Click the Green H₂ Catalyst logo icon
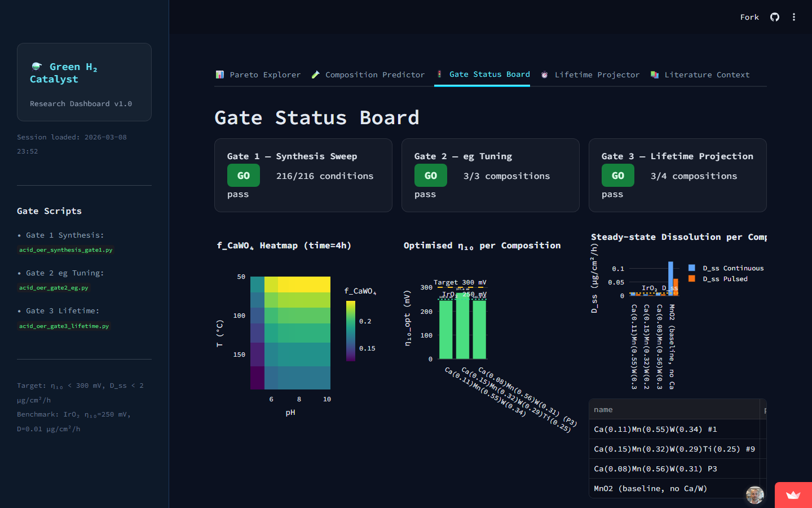Viewport: 812px width, 508px height. click(x=37, y=67)
